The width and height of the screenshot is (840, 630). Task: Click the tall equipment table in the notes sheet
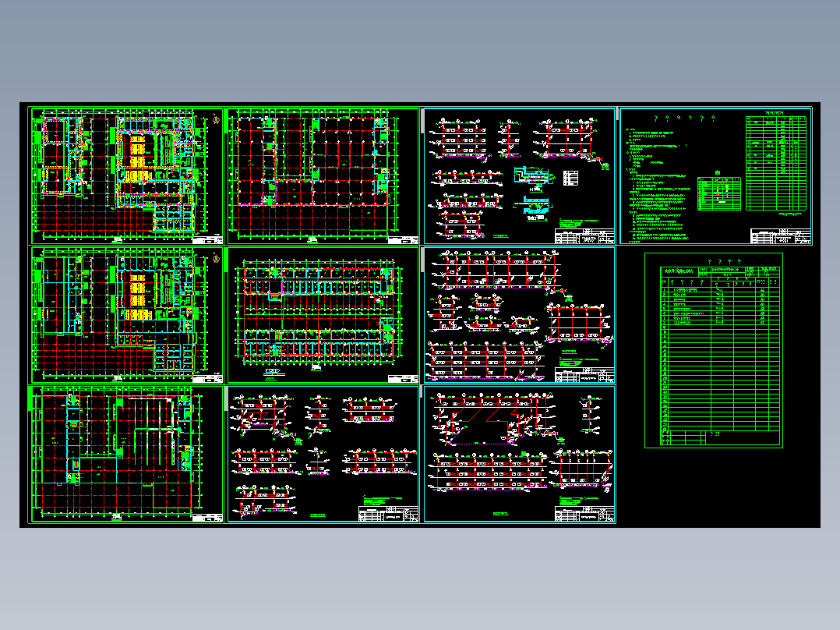point(776,164)
